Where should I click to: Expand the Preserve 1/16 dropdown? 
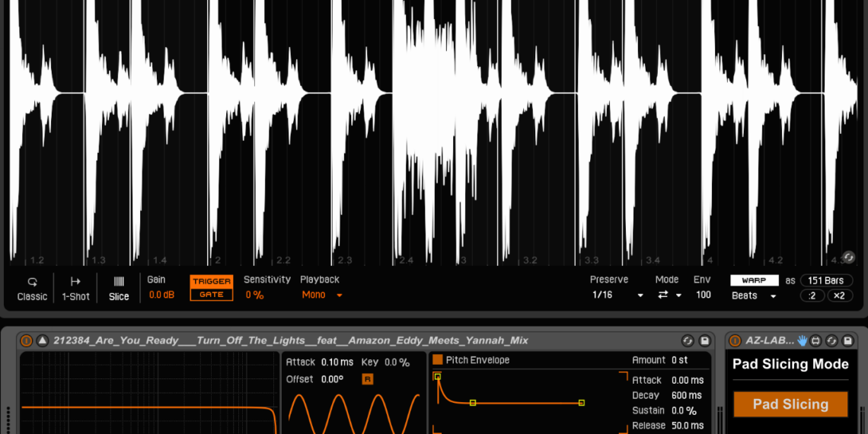617,295
